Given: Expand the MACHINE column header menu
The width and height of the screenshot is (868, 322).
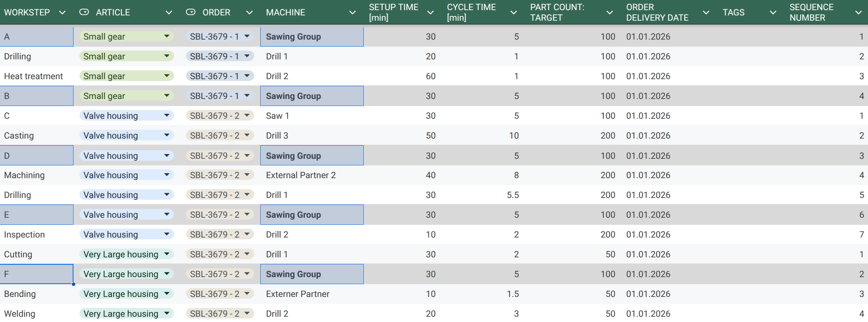Looking at the screenshot, I should (x=352, y=13).
